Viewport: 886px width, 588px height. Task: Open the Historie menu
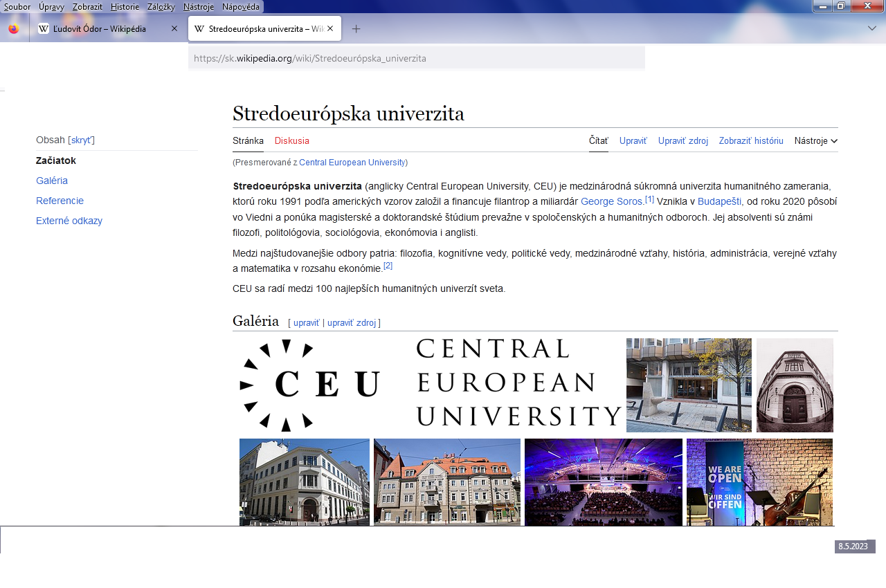pos(125,7)
